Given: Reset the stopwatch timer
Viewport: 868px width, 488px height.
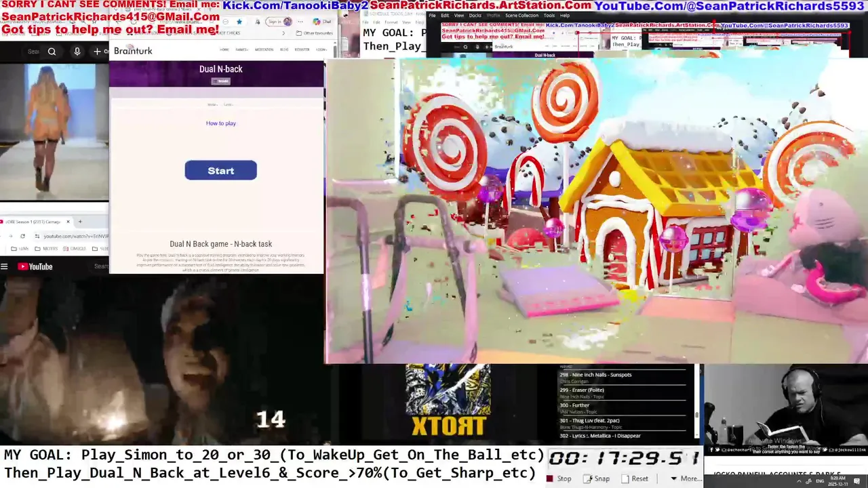Looking at the screenshot, I should click(635, 479).
